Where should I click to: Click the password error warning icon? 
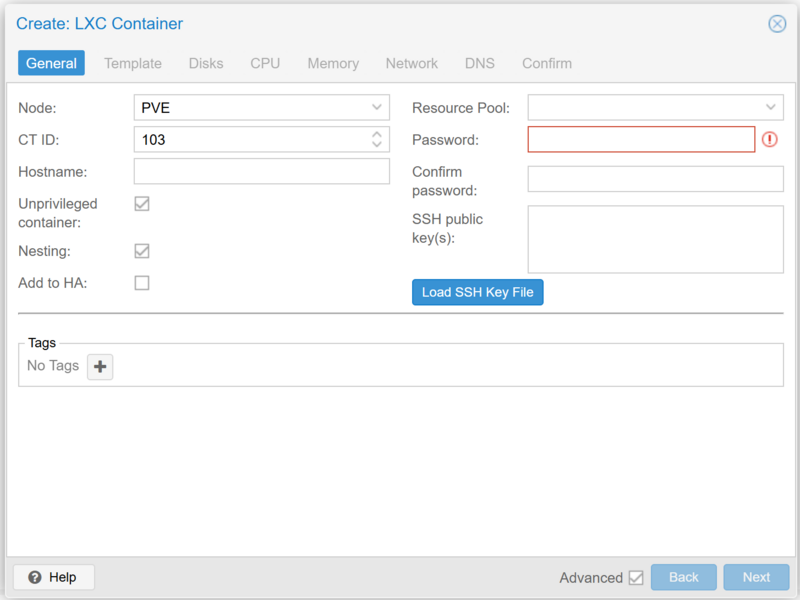(769, 139)
